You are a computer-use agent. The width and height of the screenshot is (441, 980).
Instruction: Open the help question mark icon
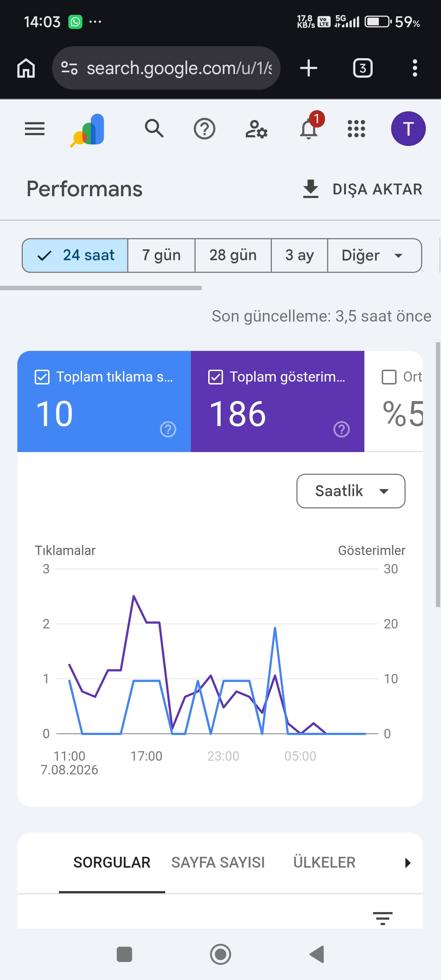coord(204,129)
